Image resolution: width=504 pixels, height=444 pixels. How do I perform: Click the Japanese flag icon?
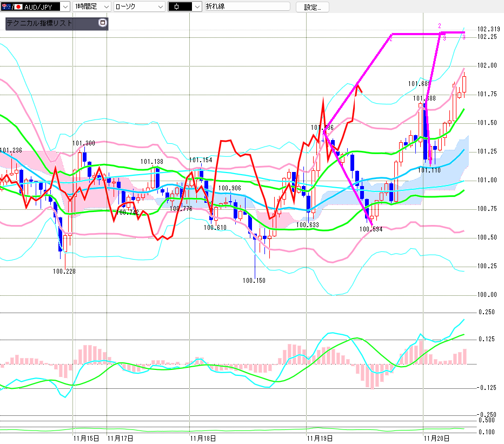coord(18,6)
